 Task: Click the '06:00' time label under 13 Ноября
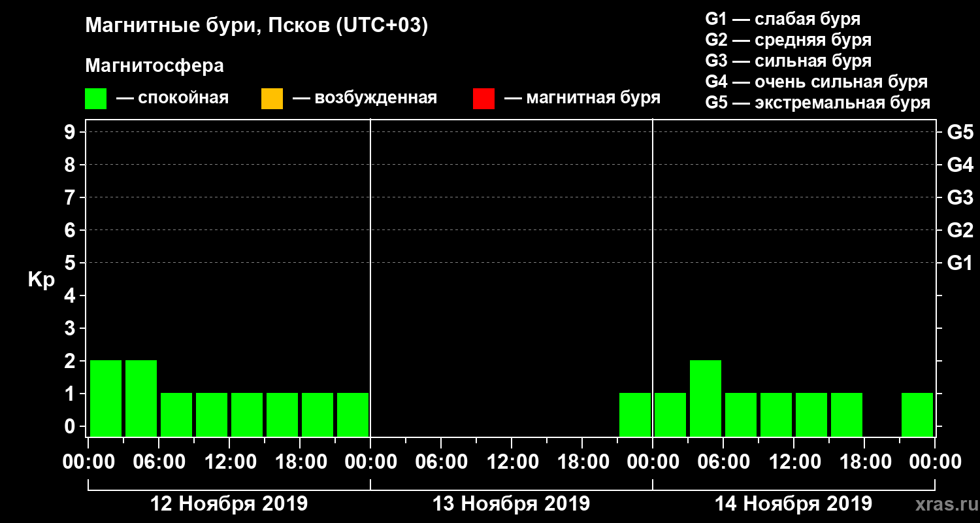[440, 462]
